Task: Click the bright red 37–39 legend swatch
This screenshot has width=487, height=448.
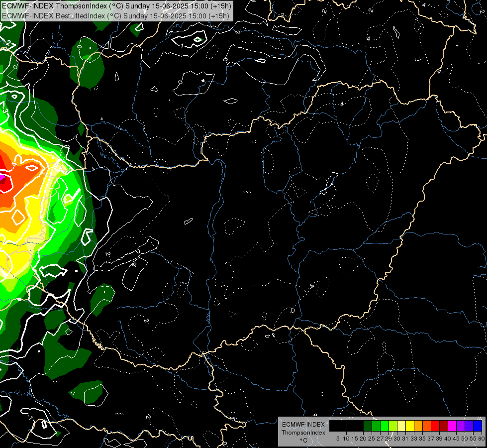Action: (x=435, y=426)
